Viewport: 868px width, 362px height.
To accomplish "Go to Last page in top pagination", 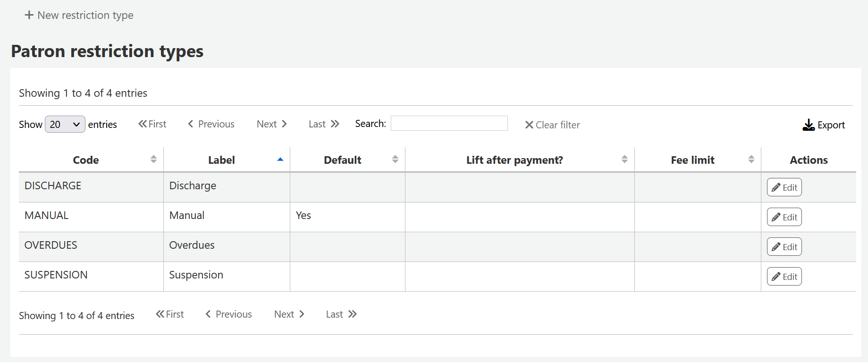I will pyautogui.click(x=324, y=124).
